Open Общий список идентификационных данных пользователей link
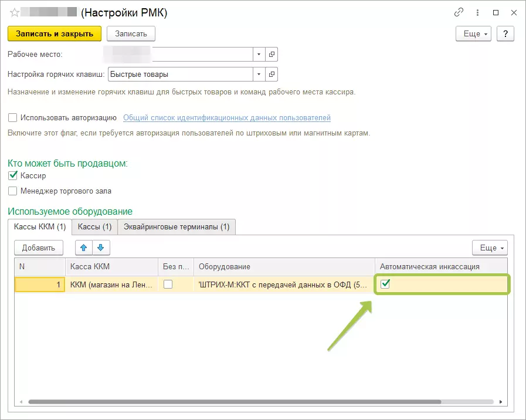This screenshot has height=420, width=526. tap(227, 118)
